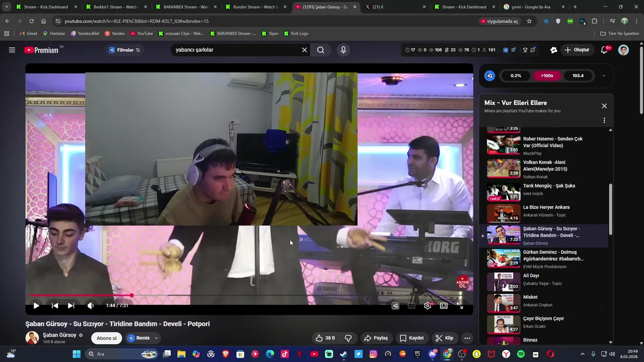Reload the current page
Viewport: 644px width, 362px height.
pyautogui.click(x=31, y=21)
